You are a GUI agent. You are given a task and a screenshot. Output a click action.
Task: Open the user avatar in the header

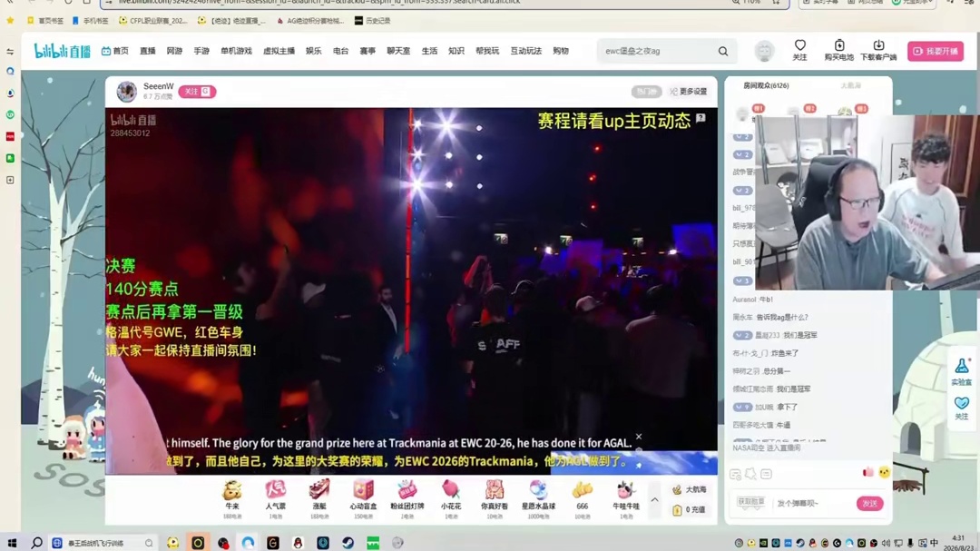(x=764, y=51)
